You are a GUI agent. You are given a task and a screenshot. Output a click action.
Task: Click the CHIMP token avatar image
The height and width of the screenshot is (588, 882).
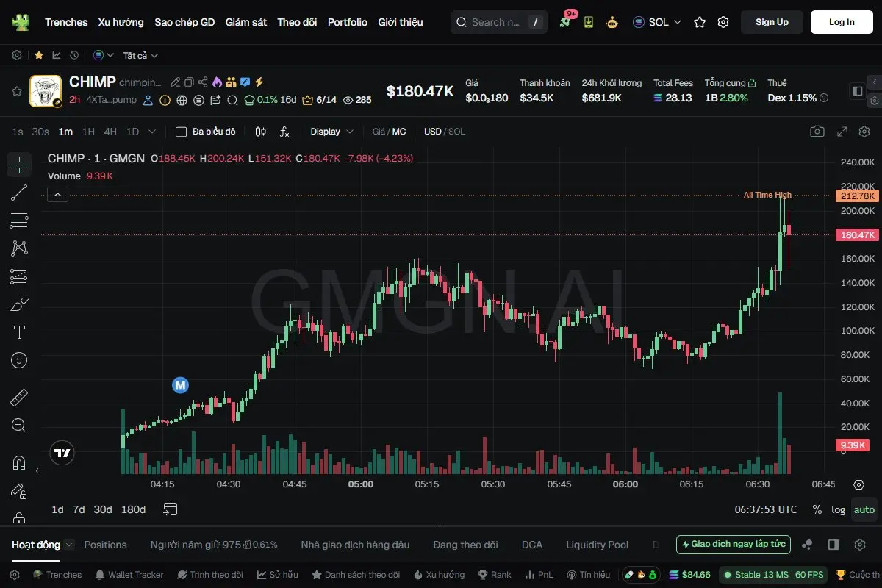coord(46,91)
